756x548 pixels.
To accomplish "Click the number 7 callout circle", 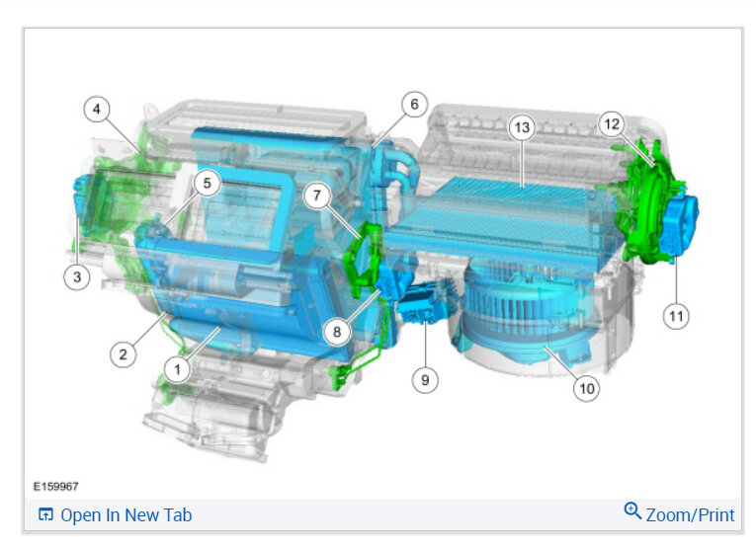I will click(x=317, y=196).
